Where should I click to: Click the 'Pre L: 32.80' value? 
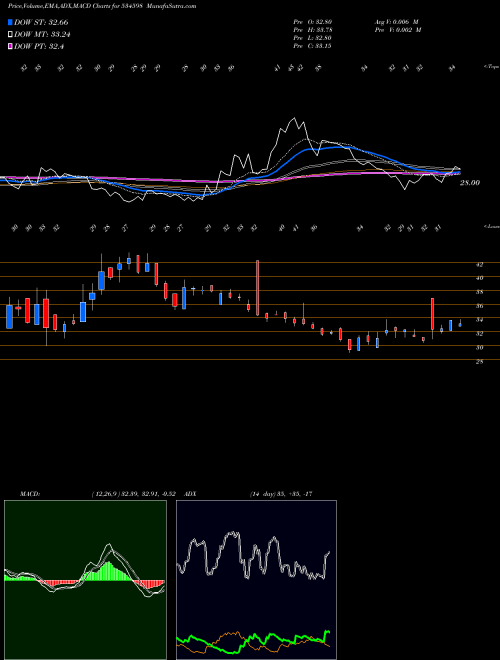tap(312, 38)
